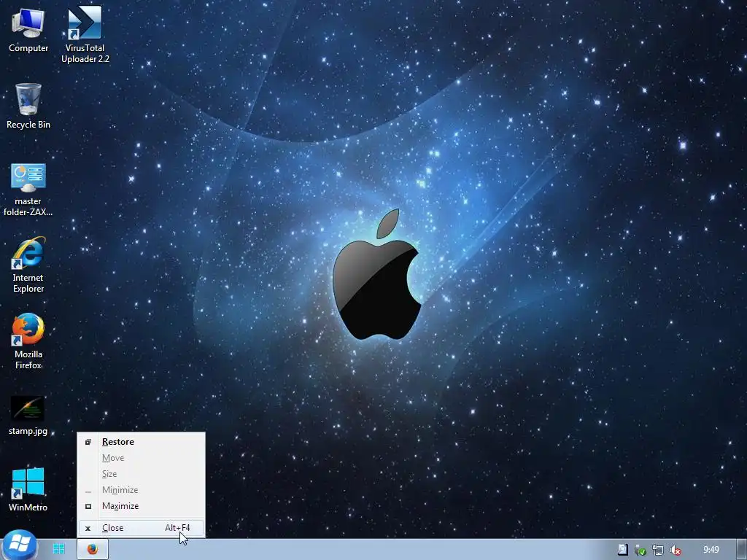This screenshot has width=747, height=560.
Task: Click the Firefox taskbar button
Action: pyautogui.click(x=93, y=549)
